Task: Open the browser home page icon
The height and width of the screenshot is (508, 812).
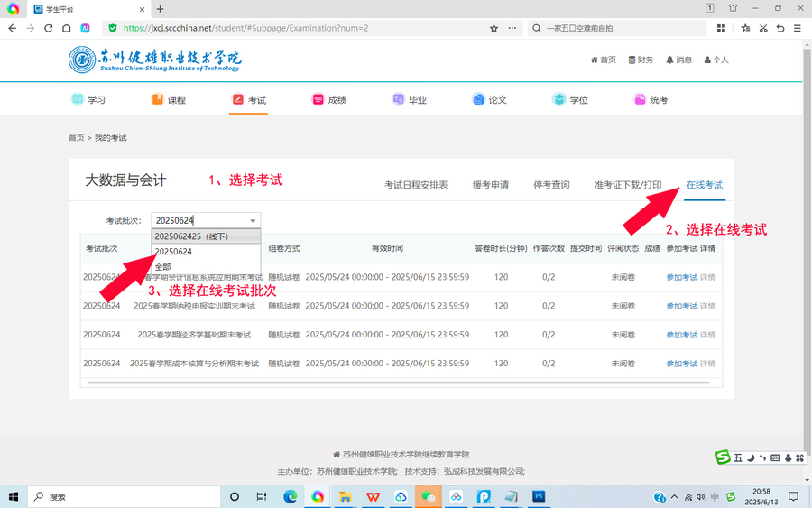Action: coord(66,29)
